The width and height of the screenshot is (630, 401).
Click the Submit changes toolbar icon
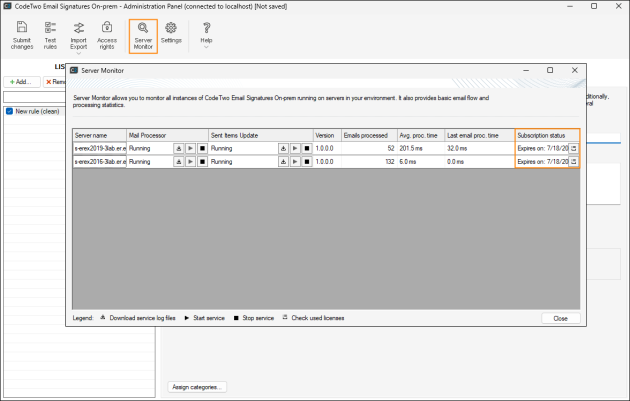(22, 35)
